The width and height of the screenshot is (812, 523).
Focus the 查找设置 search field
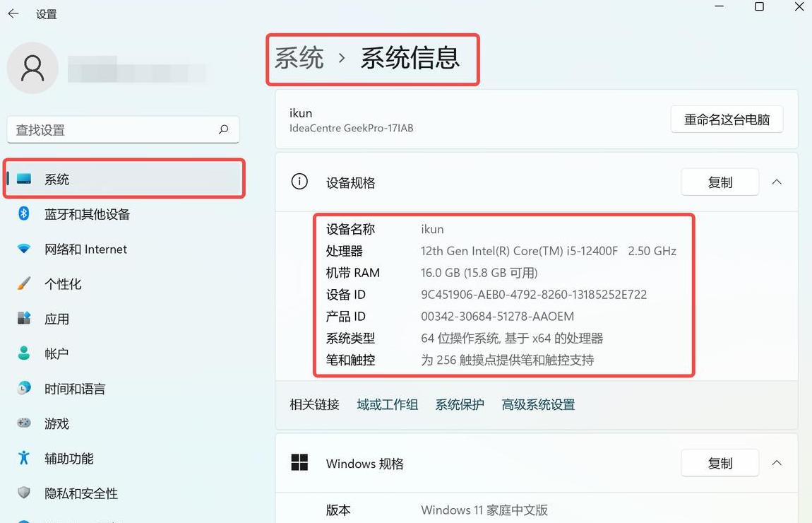pos(124,129)
